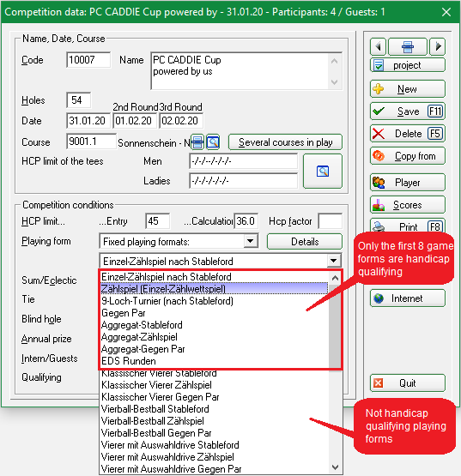Screen dimensions: 461x476
Task: Go to next competition with right arrow
Action: point(438,47)
